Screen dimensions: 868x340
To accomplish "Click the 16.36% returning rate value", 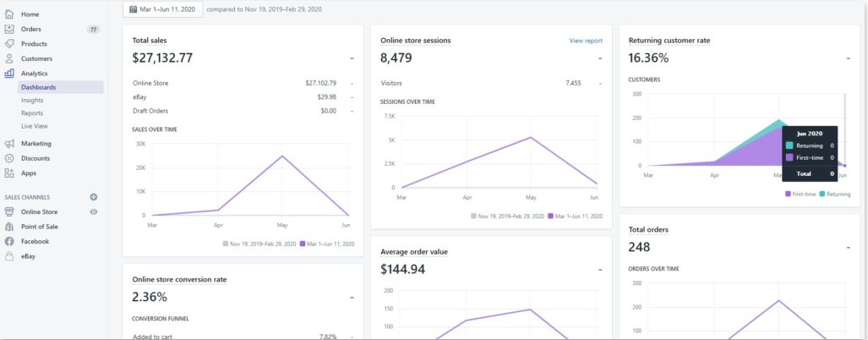I will tap(649, 58).
